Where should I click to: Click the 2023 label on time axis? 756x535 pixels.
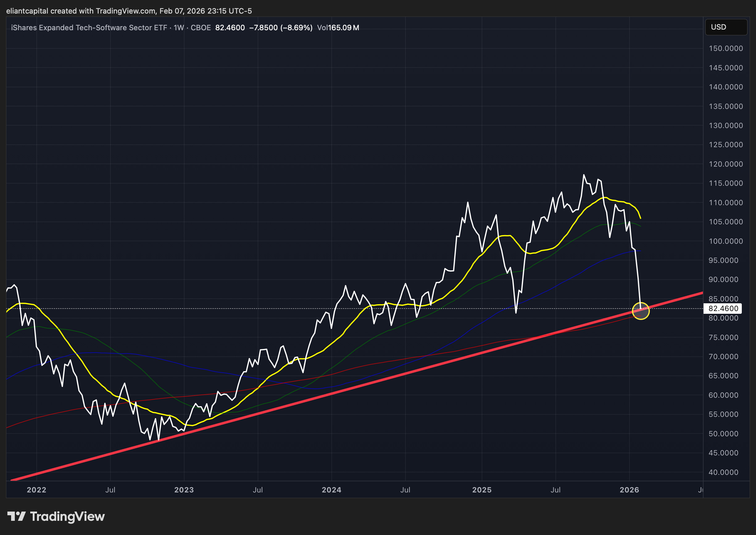point(184,490)
